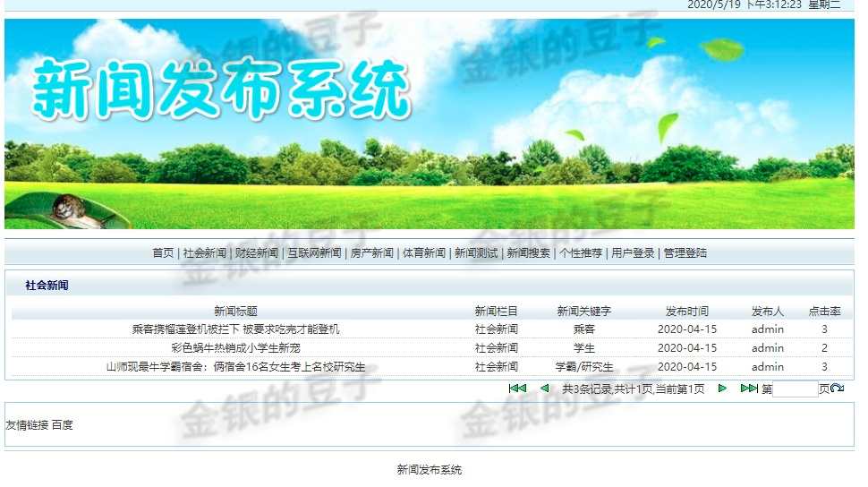
Task: Click the 新闻标题 column header
Action: point(236,312)
